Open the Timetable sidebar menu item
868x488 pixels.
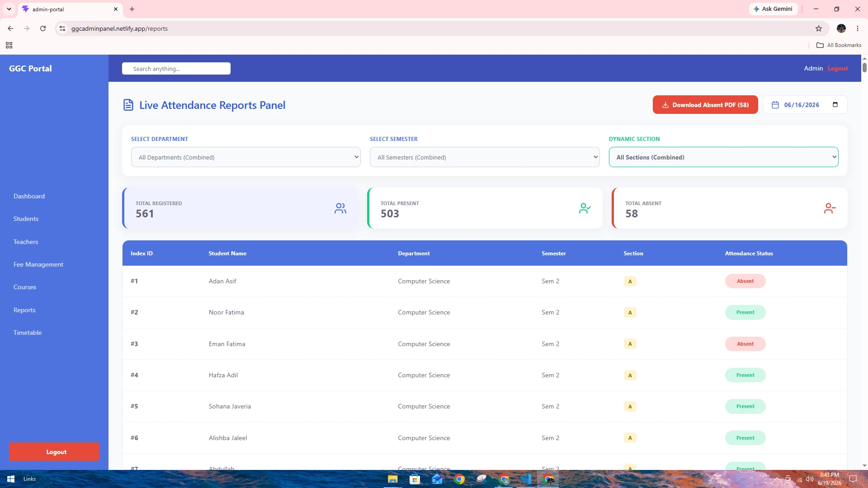pos(28,333)
